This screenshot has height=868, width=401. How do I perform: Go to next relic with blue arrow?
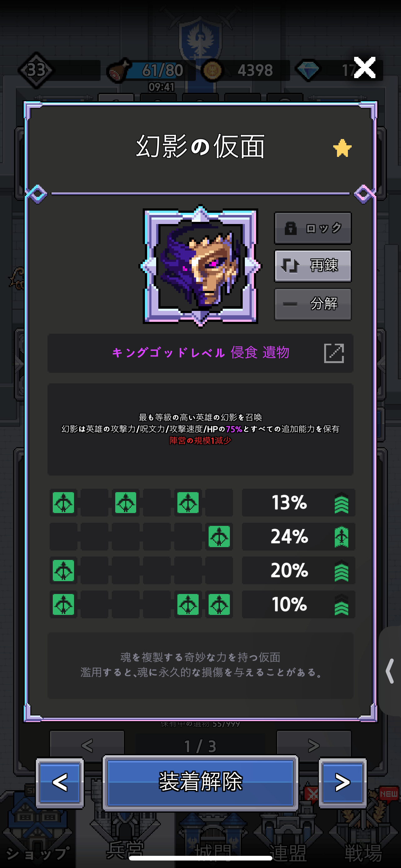(342, 782)
